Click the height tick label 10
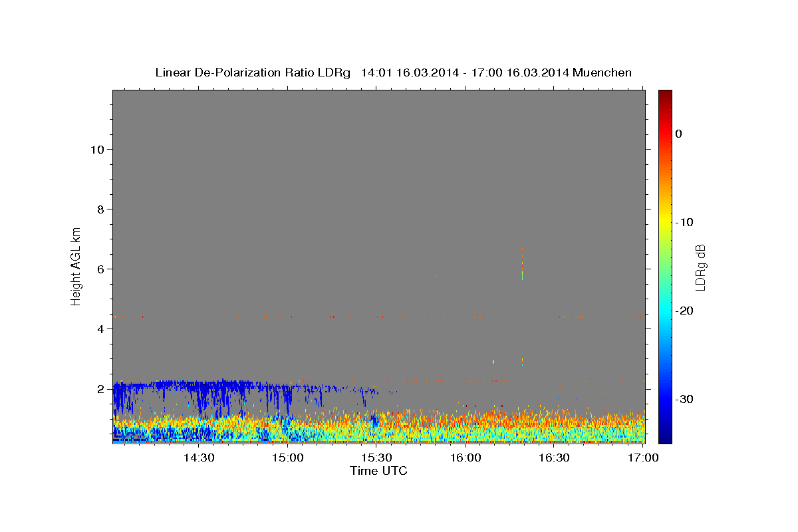The width and height of the screenshot is (798, 532). point(96,149)
